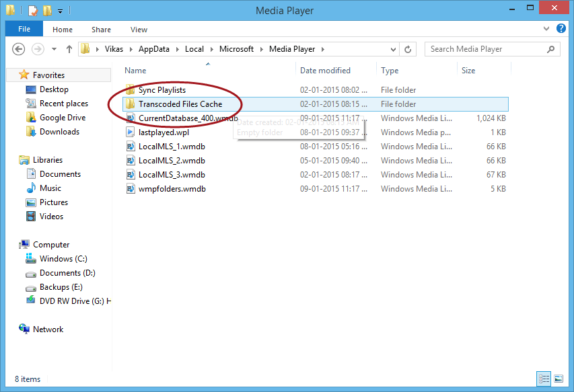This screenshot has height=392, width=574.
Task: Open the DVD RW Drive (G:)
Action: [x=75, y=301]
